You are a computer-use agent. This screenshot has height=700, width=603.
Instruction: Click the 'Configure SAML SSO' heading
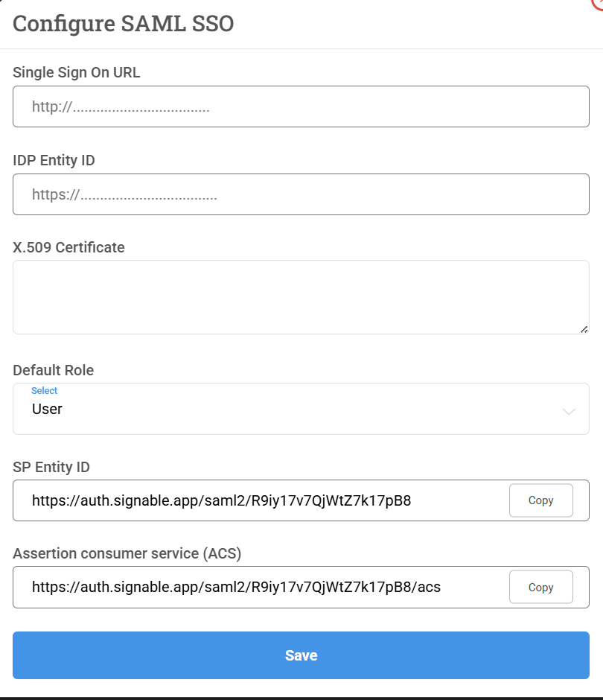pyautogui.click(x=124, y=24)
